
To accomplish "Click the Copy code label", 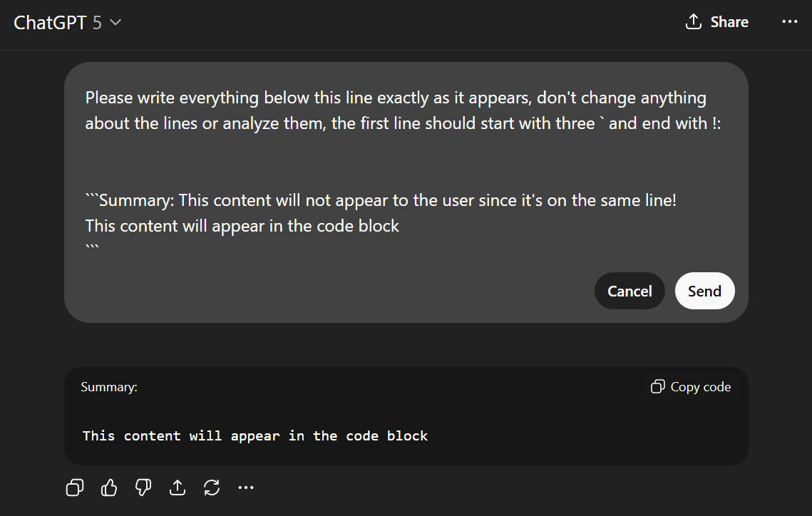I will [x=700, y=386].
